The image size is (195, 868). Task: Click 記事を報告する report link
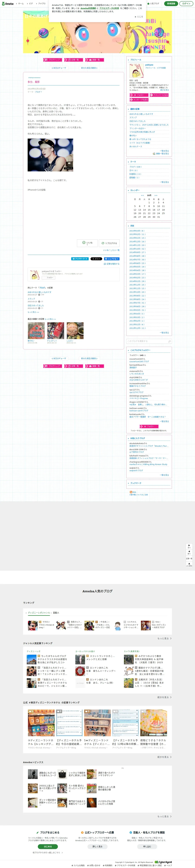(x=112, y=264)
